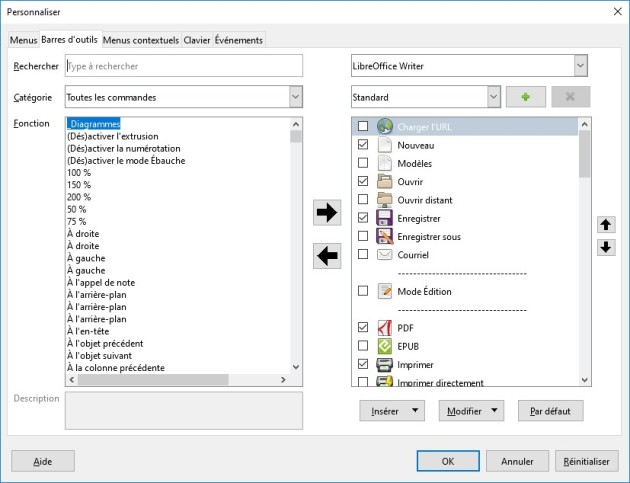Select the EPUB icon entry
Screen dimensions: 630x483
[386, 346]
